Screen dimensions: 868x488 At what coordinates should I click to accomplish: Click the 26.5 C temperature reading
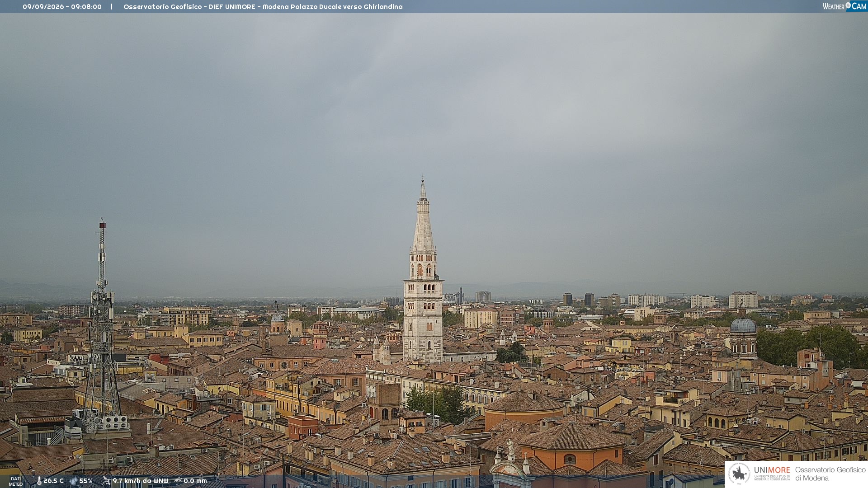pyautogui.click(x=53, y=481)
